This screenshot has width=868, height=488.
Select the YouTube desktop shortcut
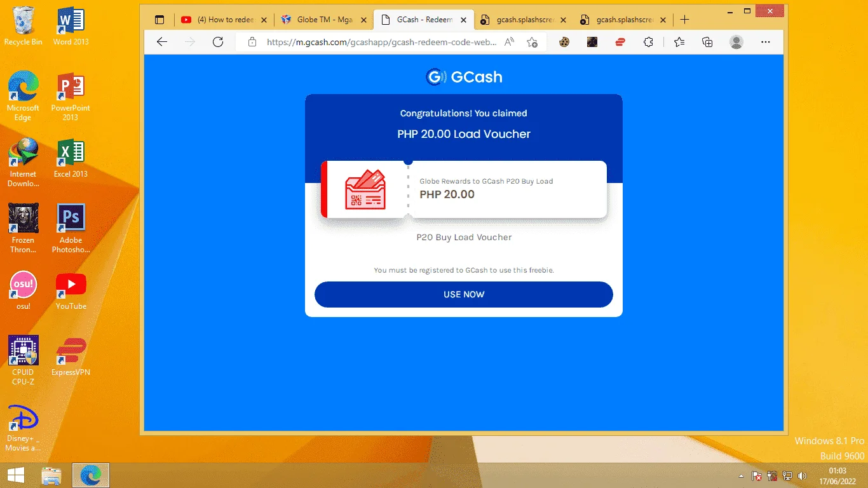[71, 290]
